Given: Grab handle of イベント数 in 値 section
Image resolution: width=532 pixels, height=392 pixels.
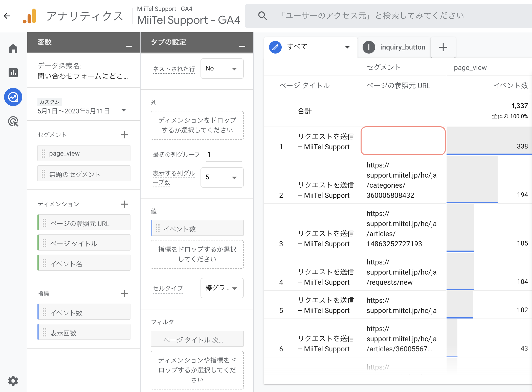Looking at the screenshot, I should click(158, 228).
